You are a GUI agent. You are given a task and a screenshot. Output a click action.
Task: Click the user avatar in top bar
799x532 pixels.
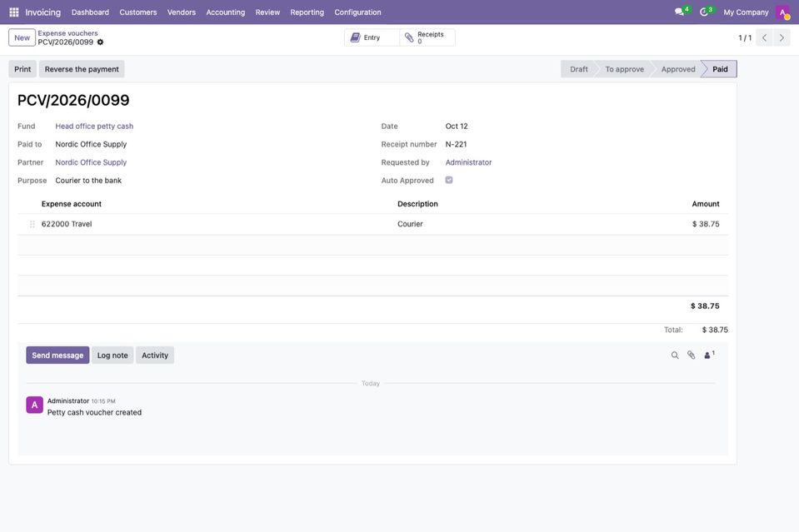pyautogui.click(x=782, y=12)
